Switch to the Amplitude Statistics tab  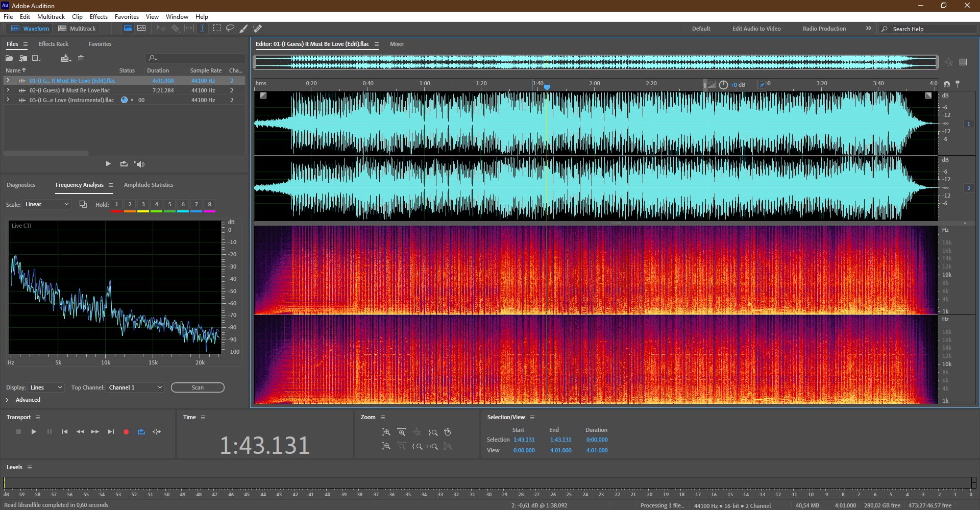[x=149, y=185]
